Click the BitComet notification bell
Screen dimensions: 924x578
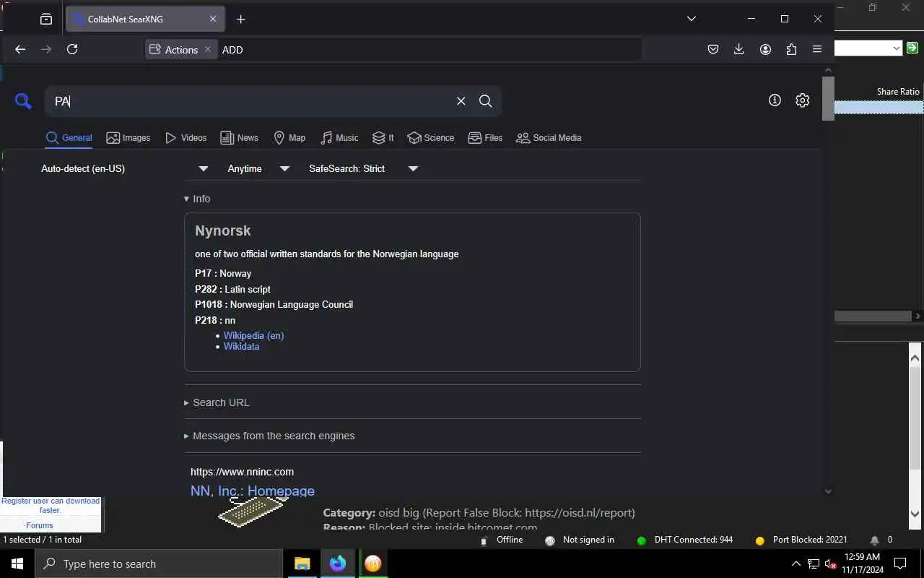tap(874, 540)
